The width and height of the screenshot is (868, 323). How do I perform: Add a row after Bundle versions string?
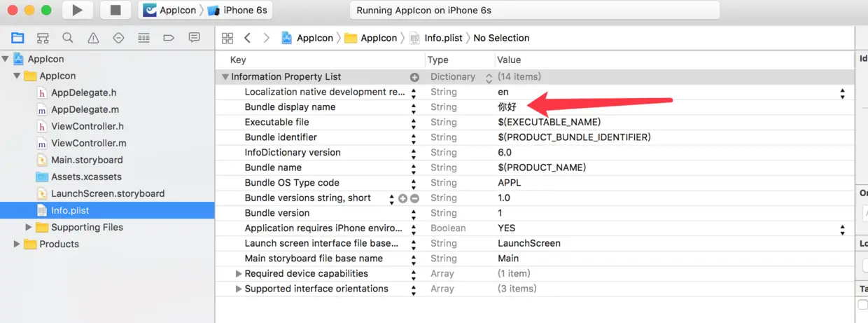pyautogui.click(x=402, y=198)
